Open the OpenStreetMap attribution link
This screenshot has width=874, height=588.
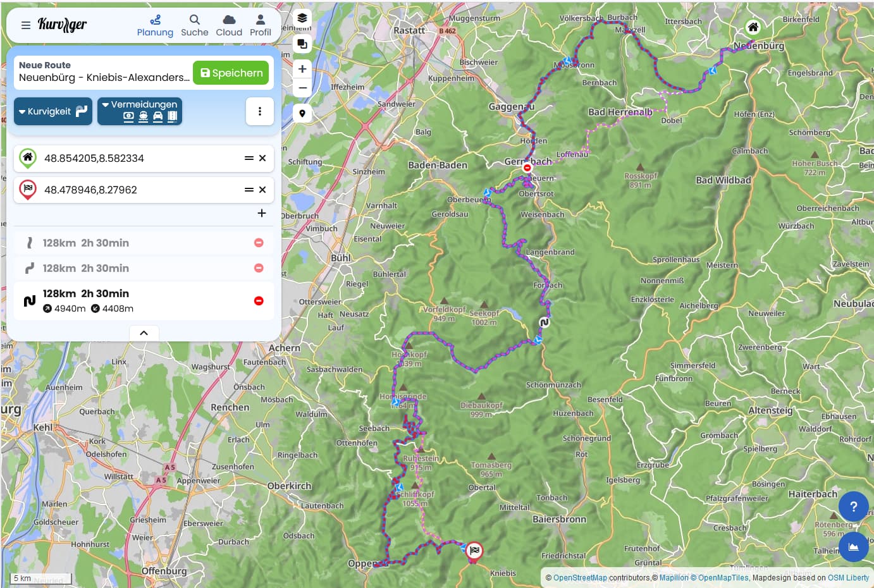(x=580, y=578)
